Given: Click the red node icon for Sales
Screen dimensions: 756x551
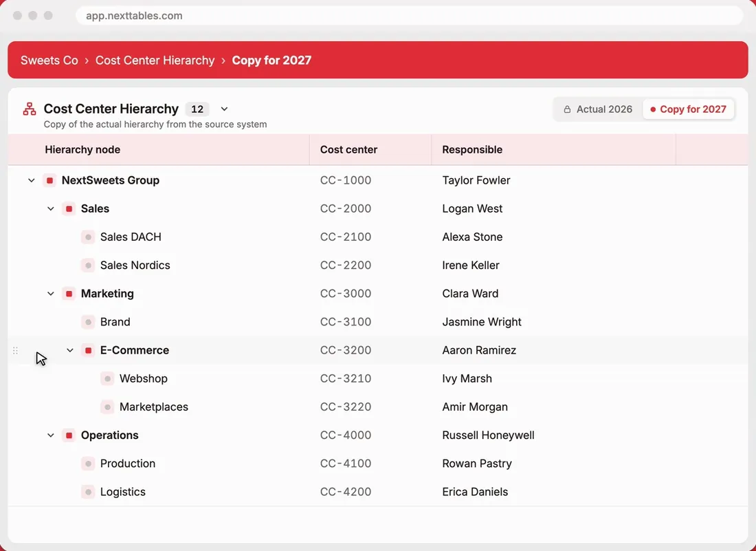Looking at the screenshot, I should (69, 209).
